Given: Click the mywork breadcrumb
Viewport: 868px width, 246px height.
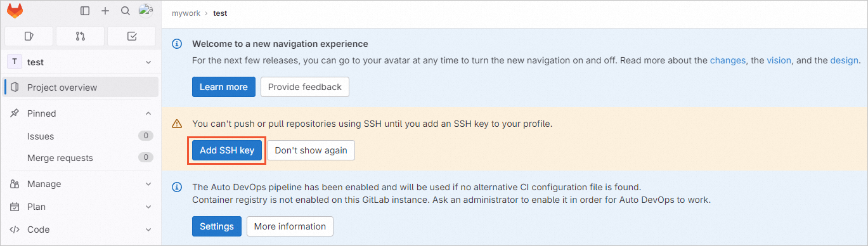Looking at the screenshot, I should coord(186,13).
